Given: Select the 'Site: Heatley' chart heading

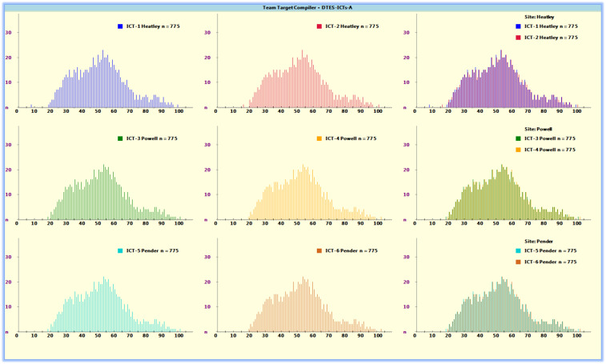Looking at the screenshot, I should [x=539, y=16].
